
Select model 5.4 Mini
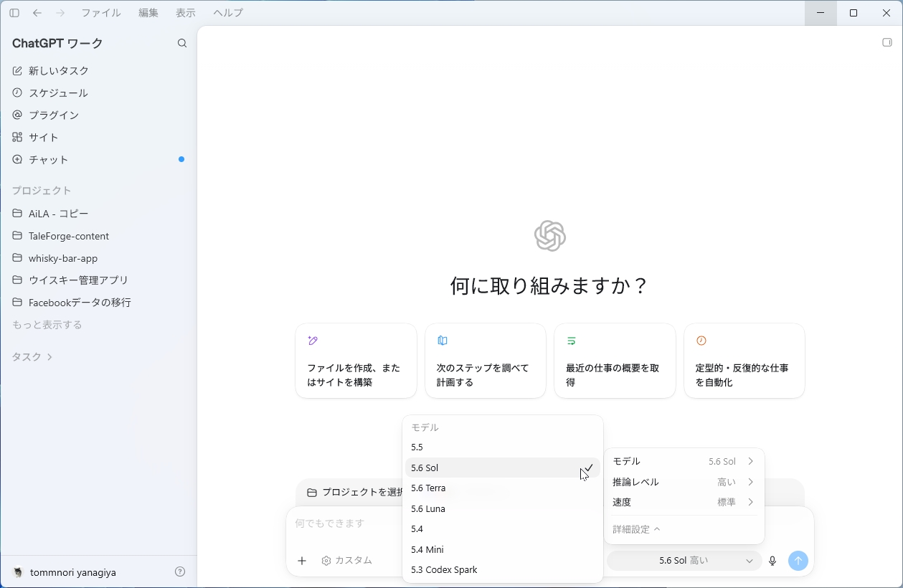point(503,550)
